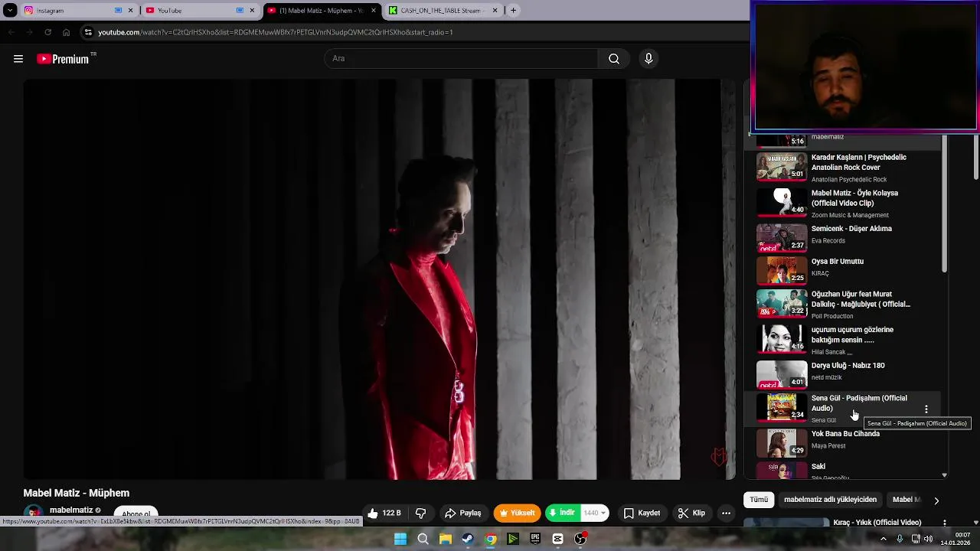Click playlist scrollbar down arrow
Image resolution: width=980 pixels, height=551 pixels.
[x=944, y=475]
